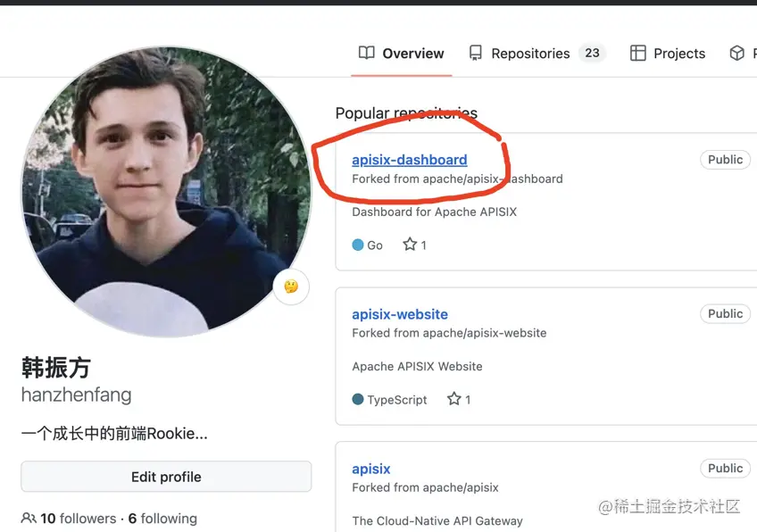
Task: Click the star icon on apisix-dashboard
Action: (410, 245)
